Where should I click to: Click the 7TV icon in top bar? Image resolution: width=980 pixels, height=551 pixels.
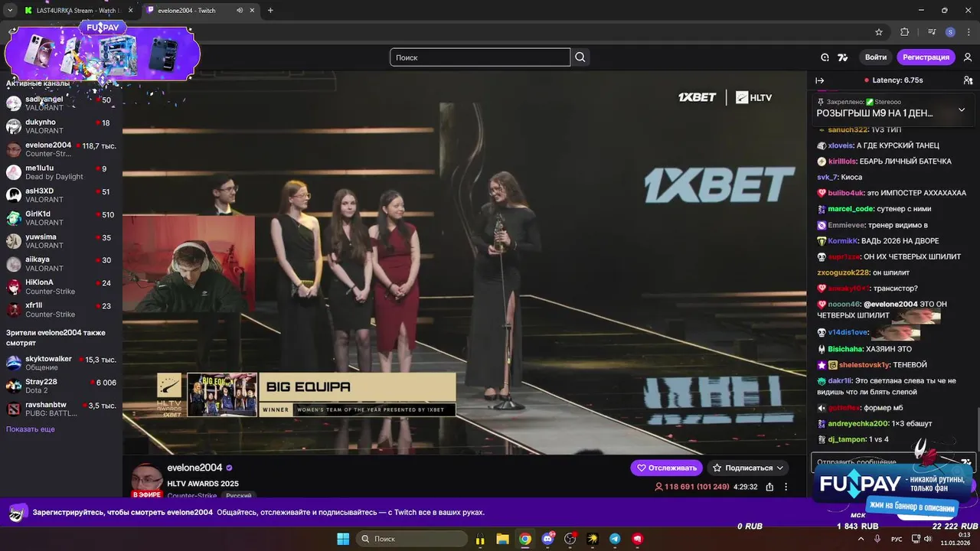[843, 57]
